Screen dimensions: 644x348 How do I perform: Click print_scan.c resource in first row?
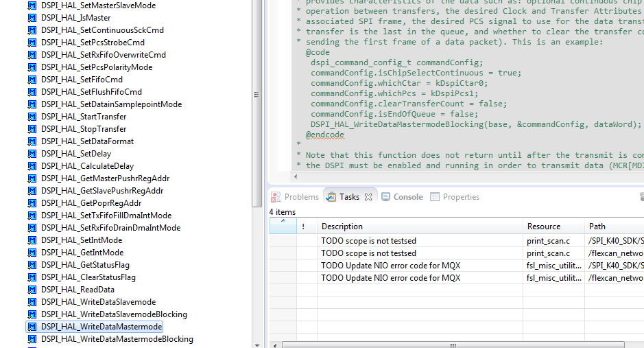coord(548,241)
